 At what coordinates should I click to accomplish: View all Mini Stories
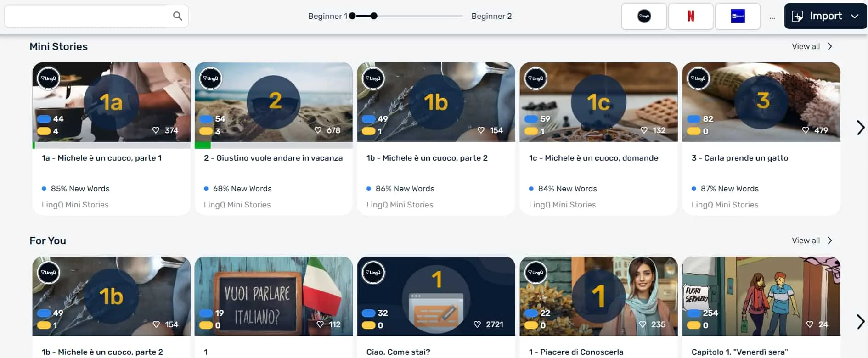[x=812, y=46]
